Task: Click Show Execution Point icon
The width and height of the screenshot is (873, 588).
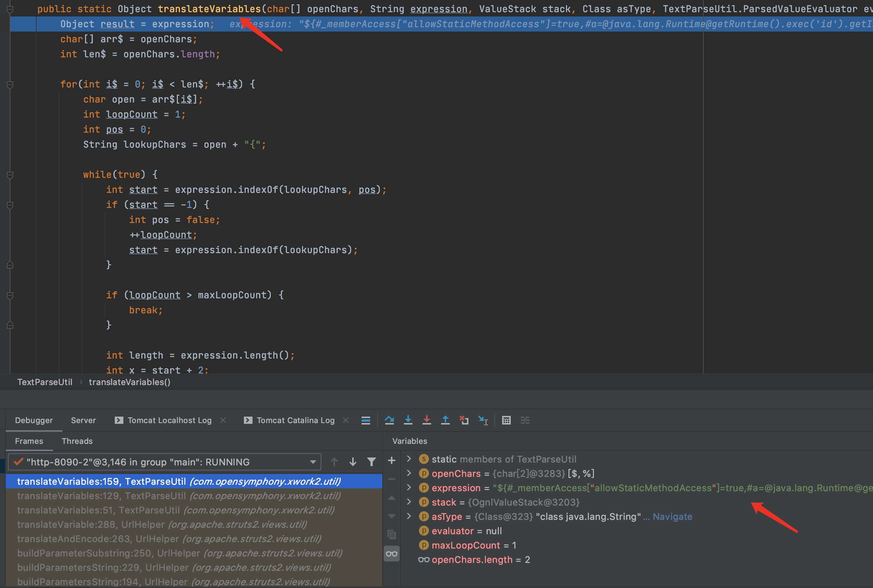Action: click(x=366, y=420)
